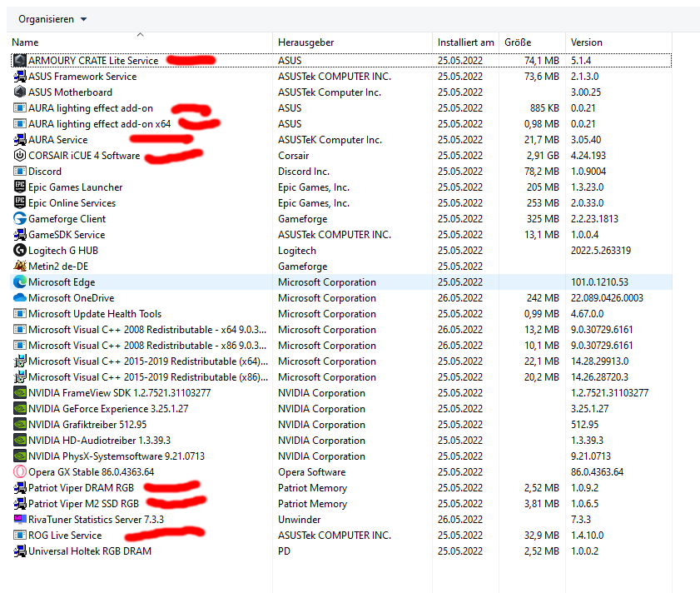Click version 22.089.0426.0003
This screenshot has height=593, width=700.
coord(607,297)
